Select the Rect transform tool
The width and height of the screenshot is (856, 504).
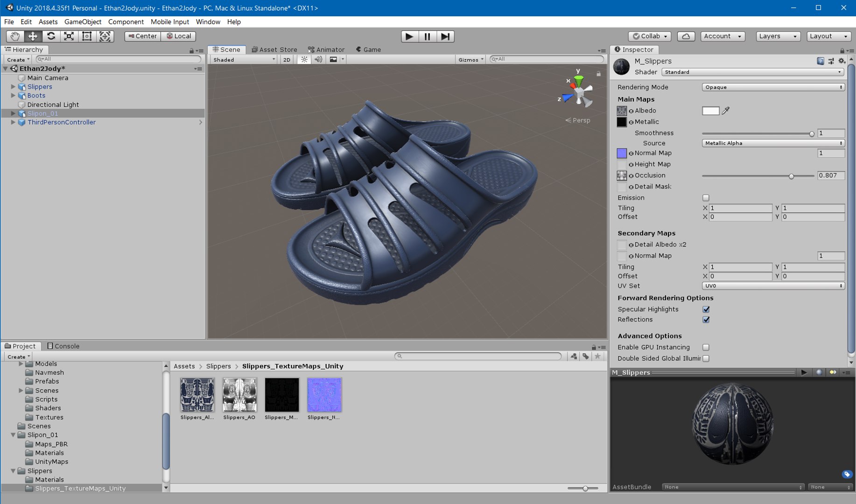87,36
